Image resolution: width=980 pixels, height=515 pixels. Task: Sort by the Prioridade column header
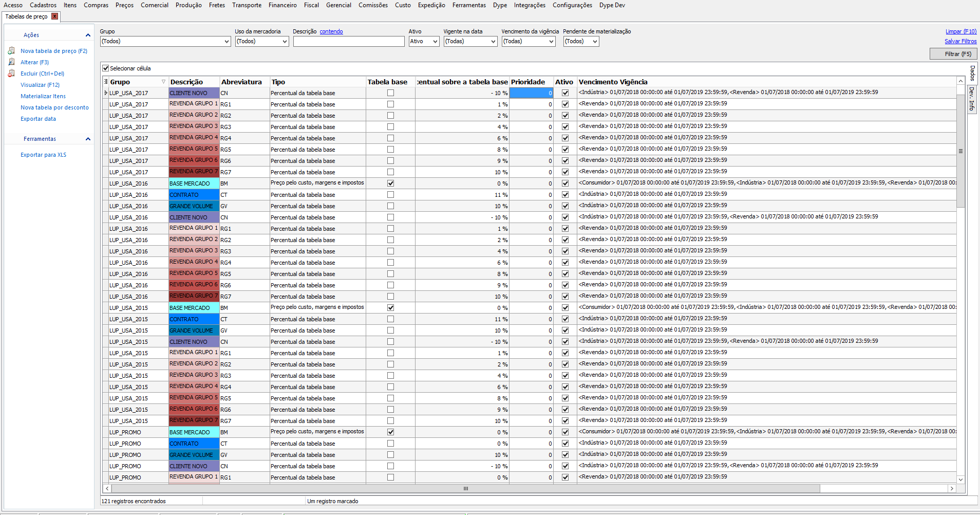531,82
